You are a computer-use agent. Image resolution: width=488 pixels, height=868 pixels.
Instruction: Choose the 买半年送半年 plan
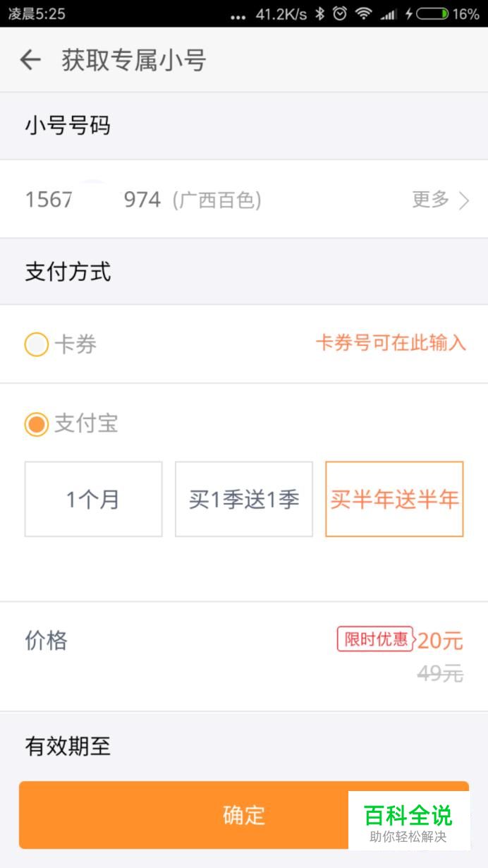(x=394, y=500)
